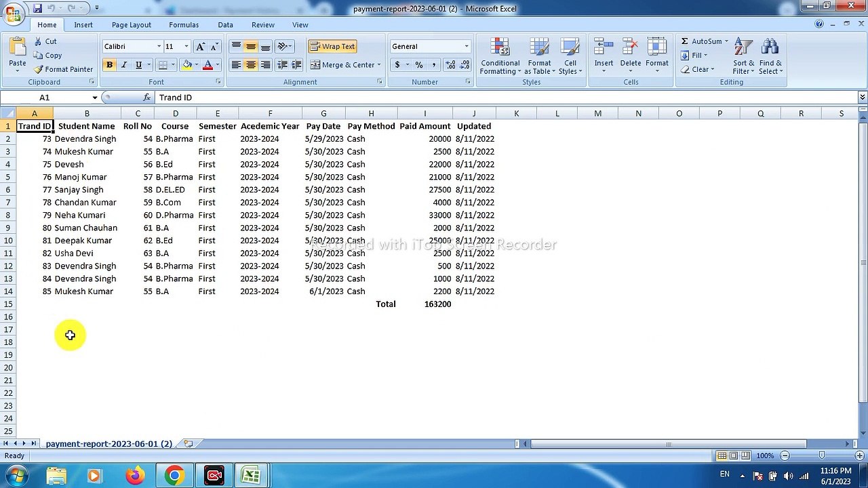Toggle Top Align vertical alignment
Screen dimensions: 868x488
[236, 47]
